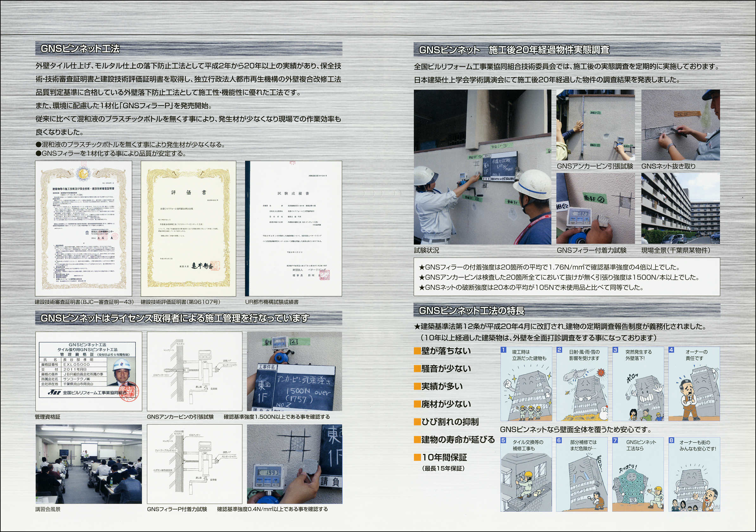This screenshot has height=532, width=756.
Task: Click result line GNSフィラーの付着強度 1.76N/mm²
Action: [x=549, y=268]
